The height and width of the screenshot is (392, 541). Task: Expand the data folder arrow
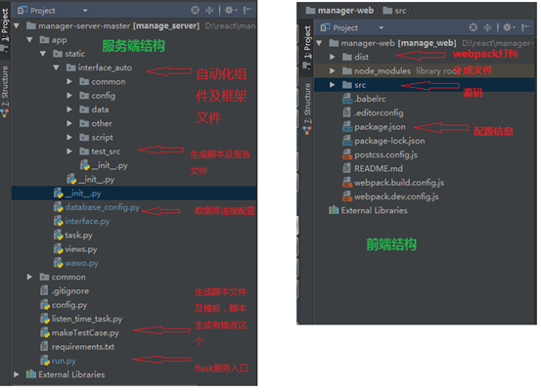[x=69, y=109]
